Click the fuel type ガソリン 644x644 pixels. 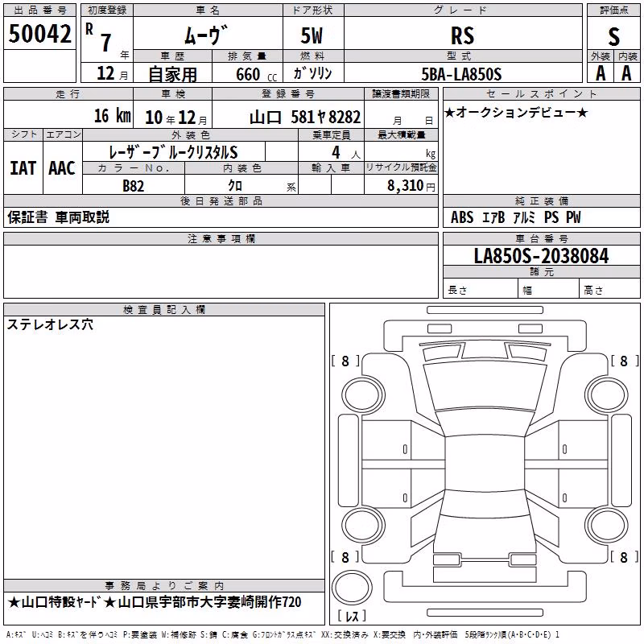click(312, 73)
